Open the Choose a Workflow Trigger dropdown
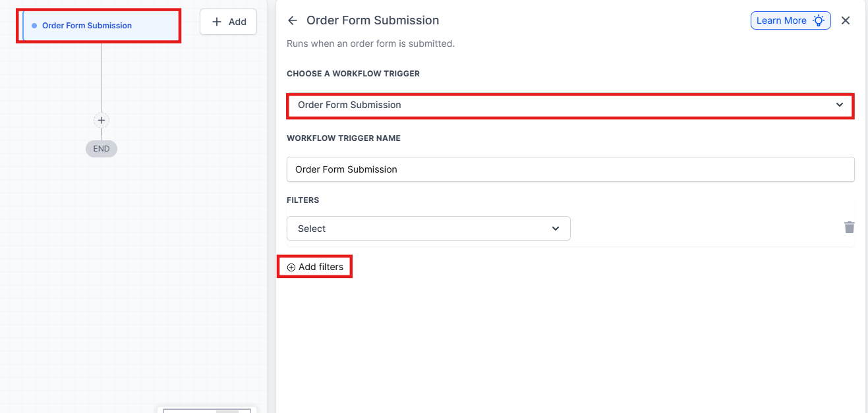 click(569, 105)
